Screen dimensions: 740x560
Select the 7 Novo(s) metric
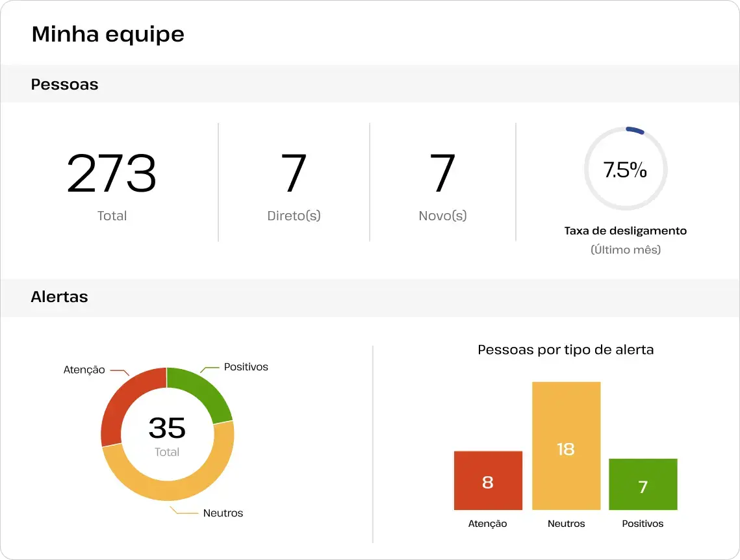442,174
